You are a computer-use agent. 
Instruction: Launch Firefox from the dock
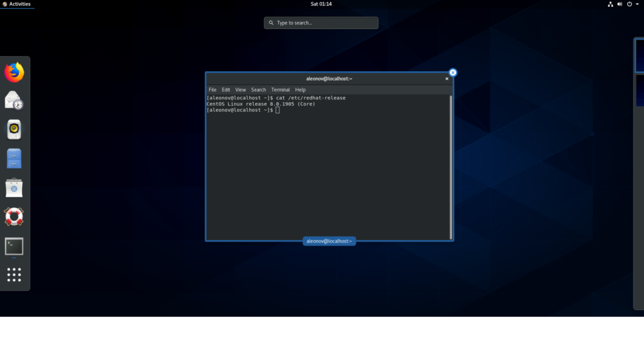coord(14,72)
